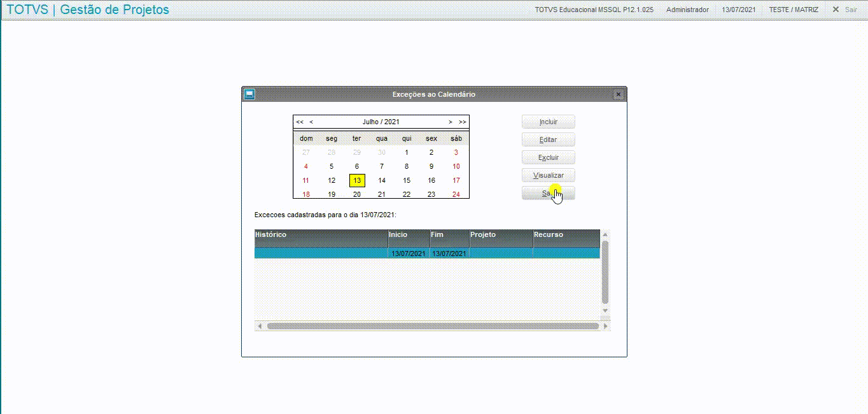Click the vertical scrollbar down arrow
The height and width of the screenshot is (414, 868).
605,311
